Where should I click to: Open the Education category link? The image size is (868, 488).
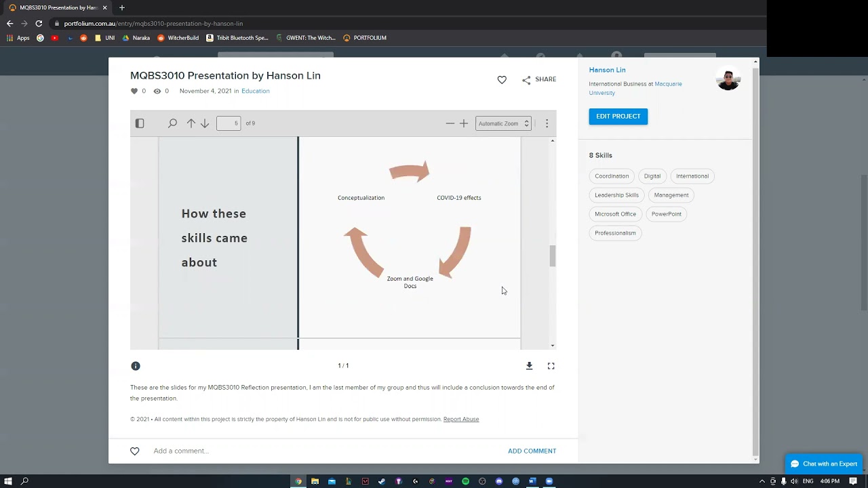255,91
